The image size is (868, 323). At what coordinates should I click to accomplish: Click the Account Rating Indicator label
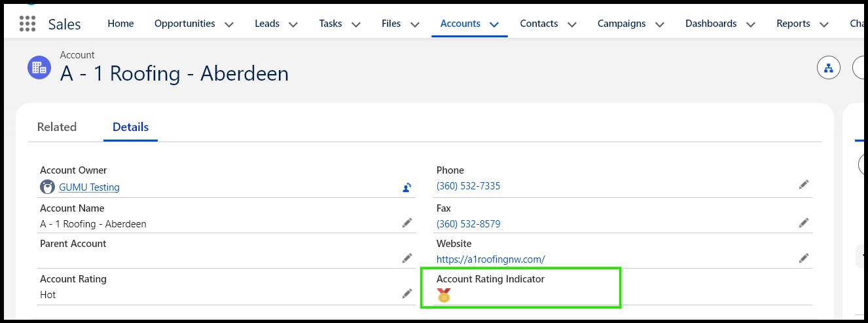pos(490,279)
